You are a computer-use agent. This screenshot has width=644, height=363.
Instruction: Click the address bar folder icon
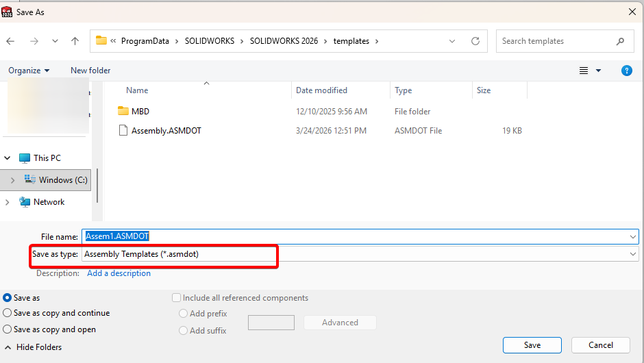point(101,40)
